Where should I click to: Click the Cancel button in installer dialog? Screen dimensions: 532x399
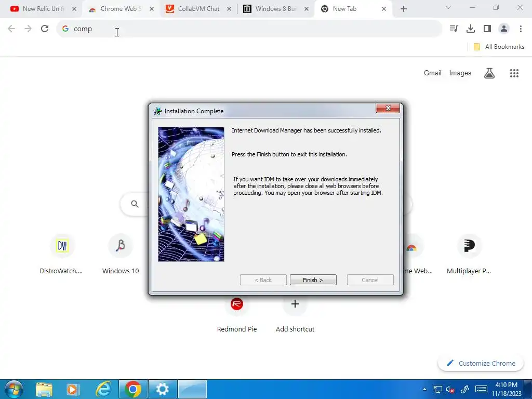370,280
